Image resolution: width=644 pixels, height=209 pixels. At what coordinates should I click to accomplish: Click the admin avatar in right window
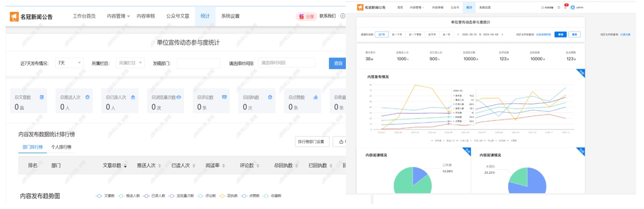pyautogui.click(x=573, y=7)
